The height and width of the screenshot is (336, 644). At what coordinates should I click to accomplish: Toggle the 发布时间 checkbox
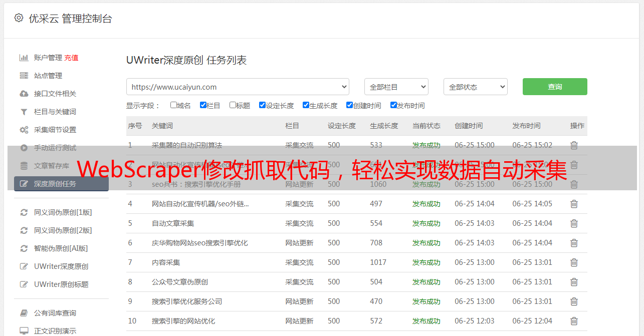coord(393,105)
